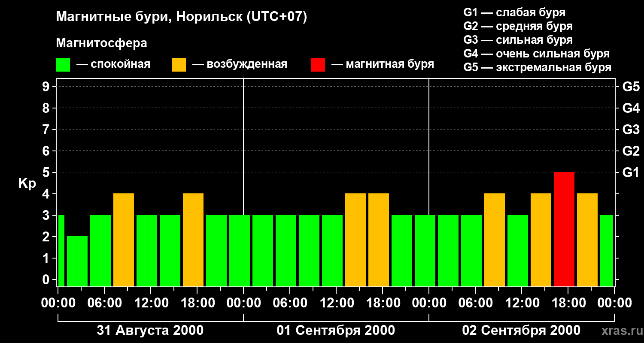Click the 'Kp' axis title
Viewport: 644px width, 343px height.
click(27, 183)
